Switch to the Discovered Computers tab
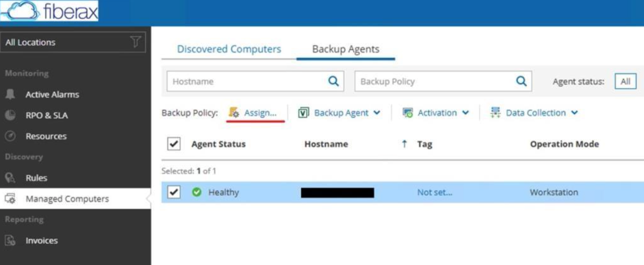 229,49
